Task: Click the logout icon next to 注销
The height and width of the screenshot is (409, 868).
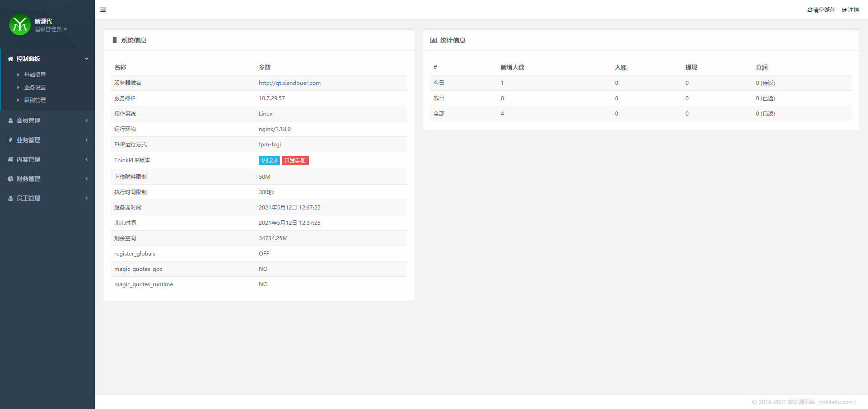Action: point(845,10)
